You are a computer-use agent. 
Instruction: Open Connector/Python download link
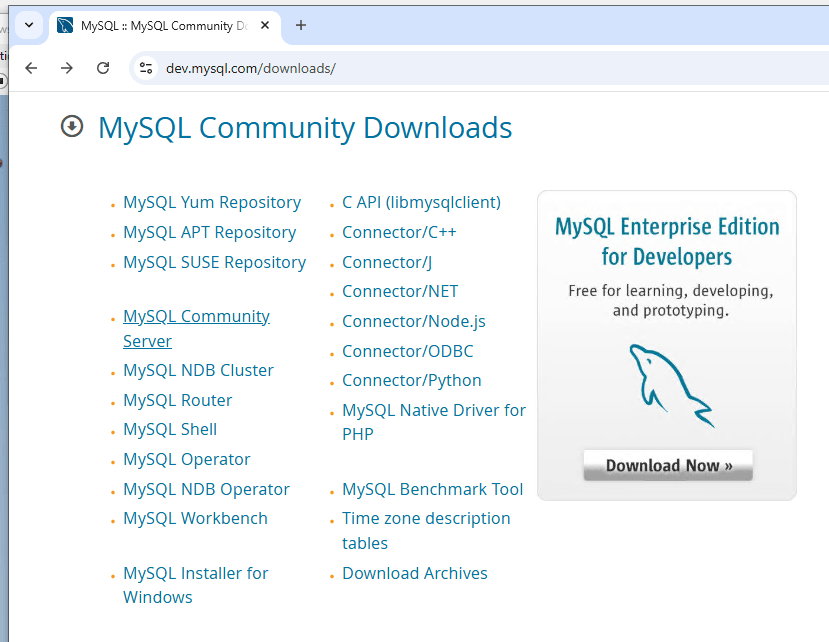pos(412,381)
